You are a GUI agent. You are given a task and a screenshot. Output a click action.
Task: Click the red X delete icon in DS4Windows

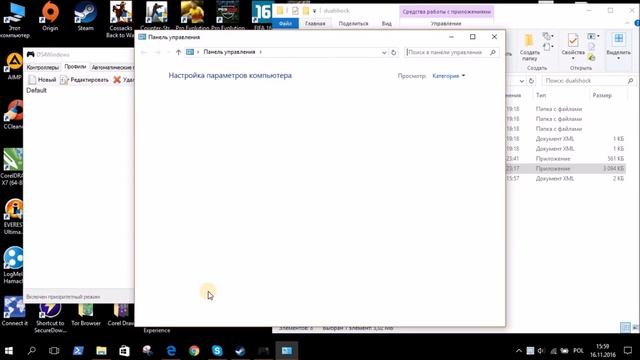(117, 80)
